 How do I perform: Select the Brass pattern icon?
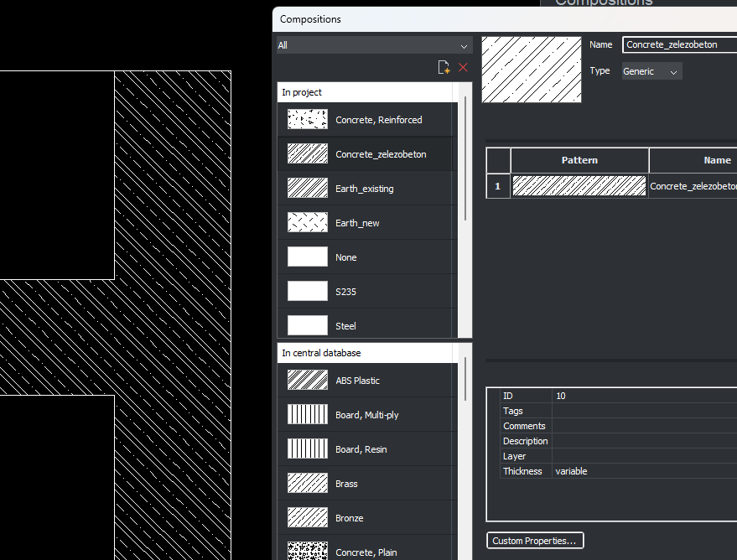pos(307,484)
